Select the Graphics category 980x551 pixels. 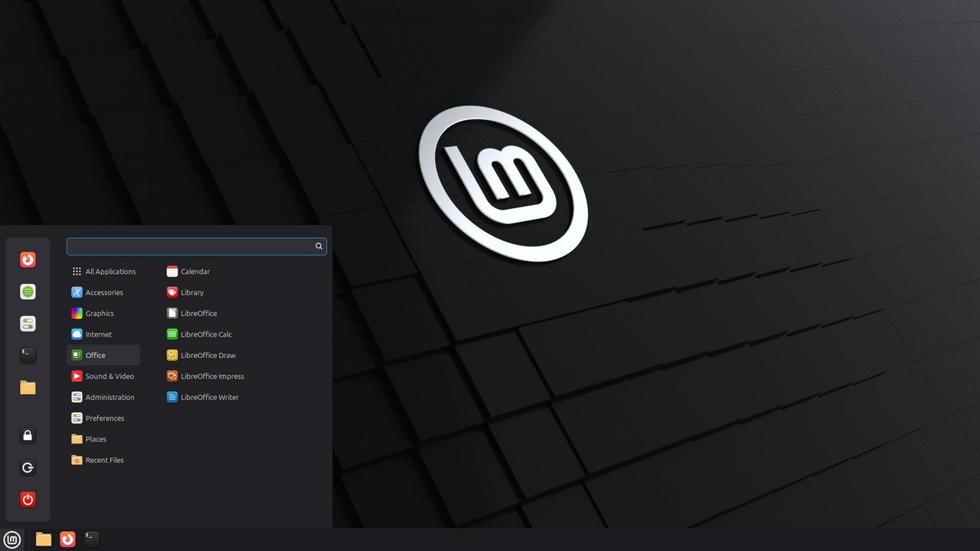[x=100, y=313]
